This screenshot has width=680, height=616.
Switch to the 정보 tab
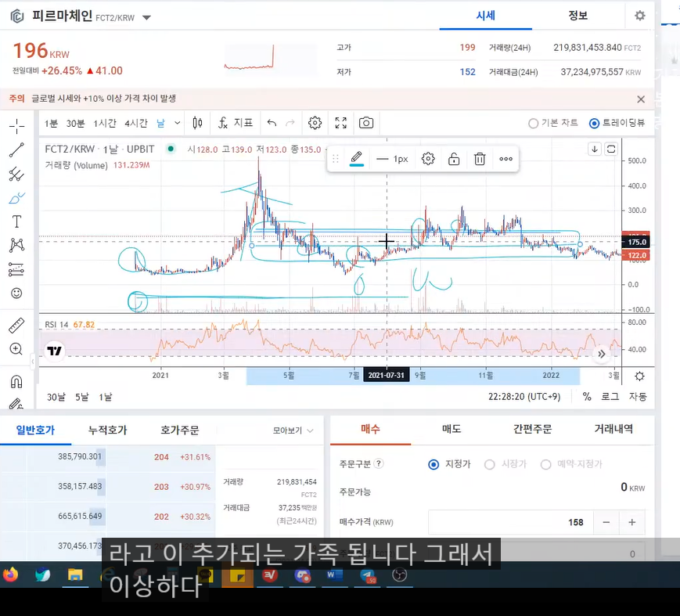(x=577, y=16)
